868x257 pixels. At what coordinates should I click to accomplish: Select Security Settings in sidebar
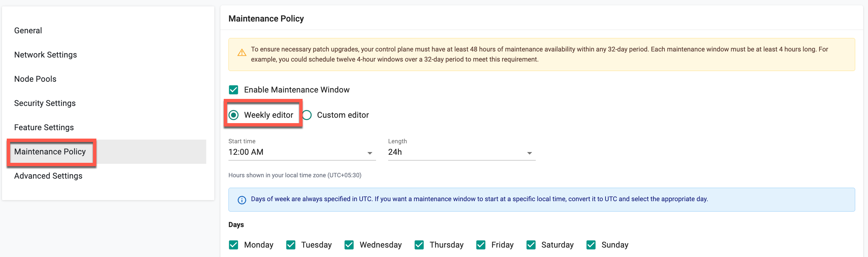click(x=45, y=103)
